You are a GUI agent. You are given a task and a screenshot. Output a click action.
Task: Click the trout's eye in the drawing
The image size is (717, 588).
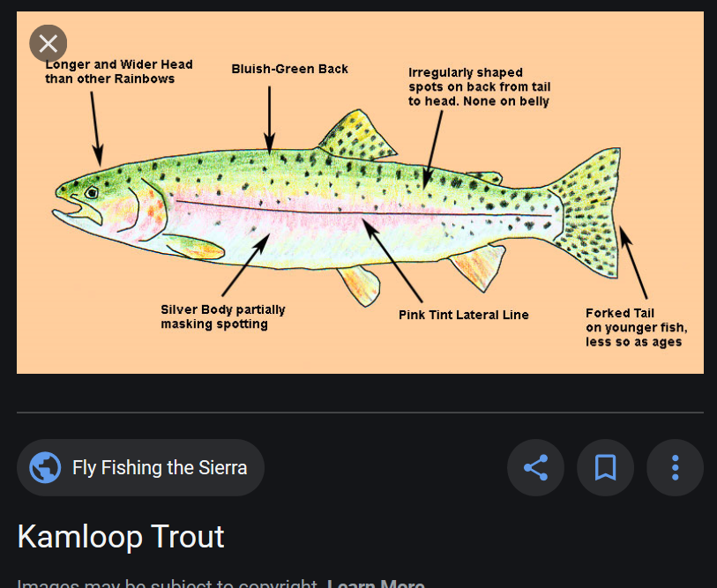(x=92, y=192)
